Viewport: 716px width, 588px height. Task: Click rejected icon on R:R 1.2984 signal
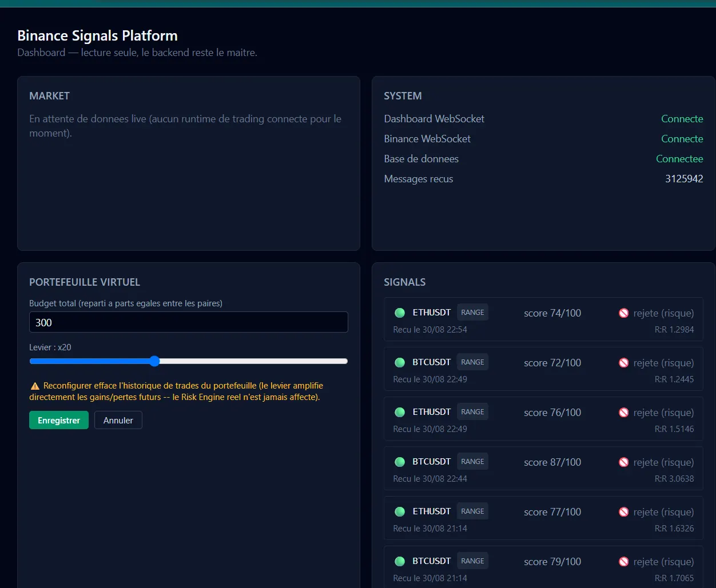[623, 313]
